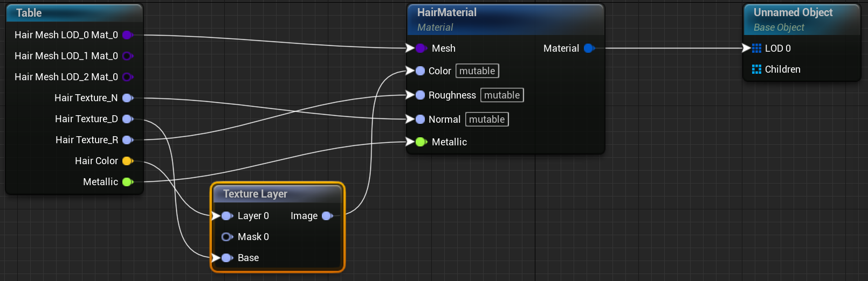The height and width of the screenshot is (281, 868).
Task: Click the 'LOD 0' label
Action: 778,48
